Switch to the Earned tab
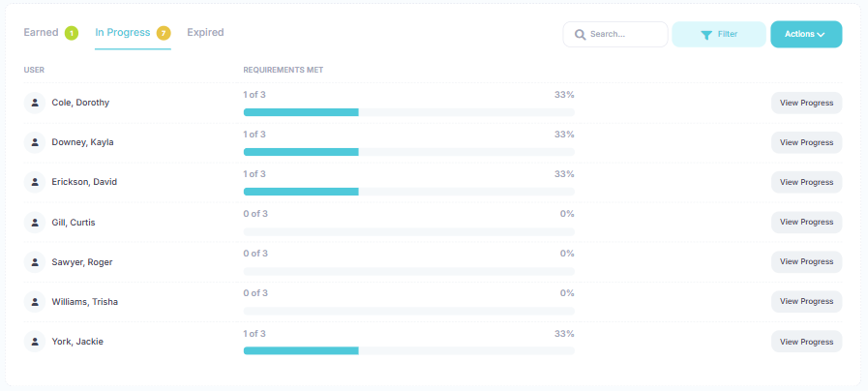 click(42, 33)
